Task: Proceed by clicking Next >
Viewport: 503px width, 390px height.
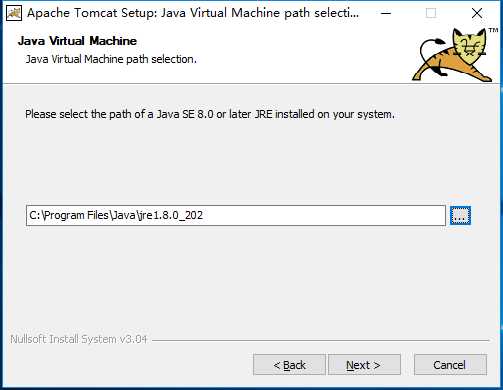Action: 364,365
